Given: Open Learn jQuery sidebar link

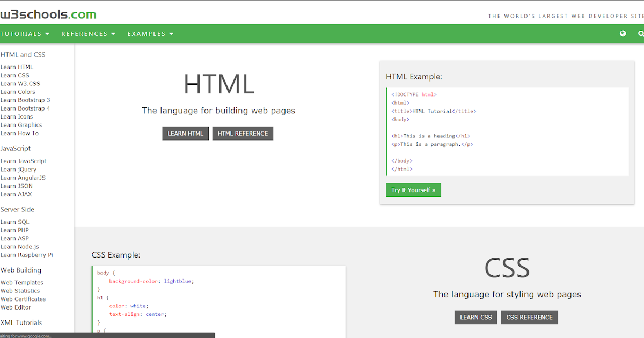Looking at the screenshot, I should (x=19, y=170).
